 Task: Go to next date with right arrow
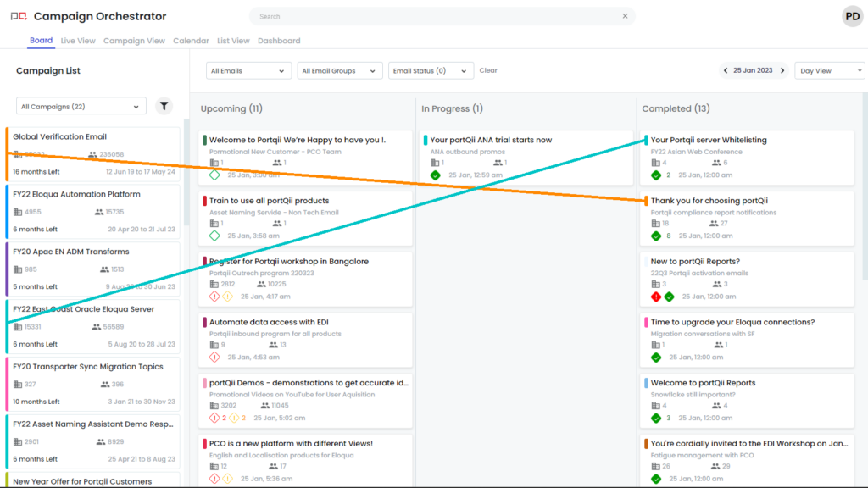(782, 71)
